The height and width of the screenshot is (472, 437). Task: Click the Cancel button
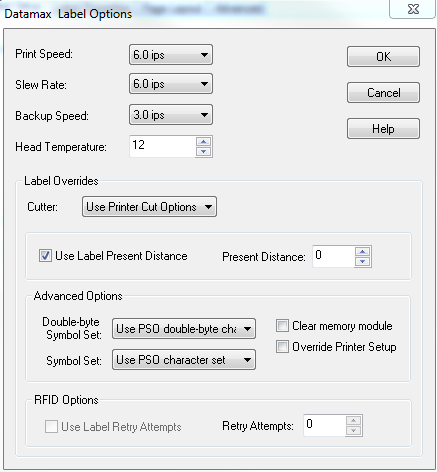click(383, 93)
